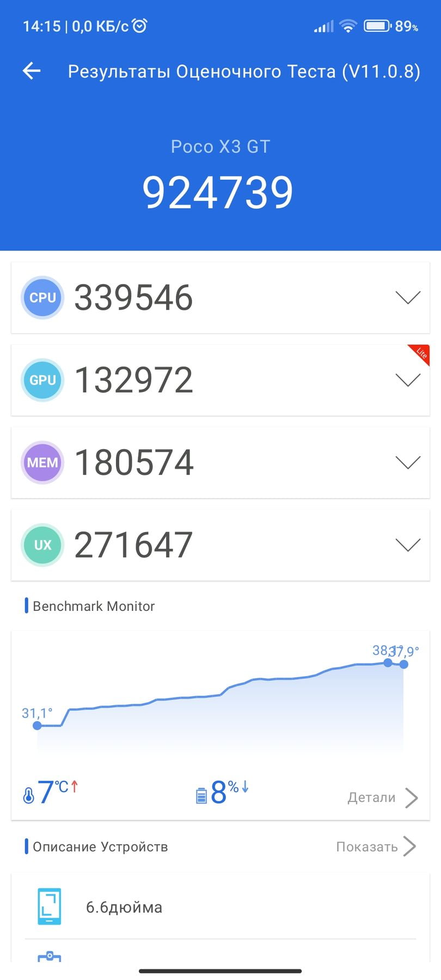Tap MEM score value 180574

pyautogui.click(x=133, y=463)
